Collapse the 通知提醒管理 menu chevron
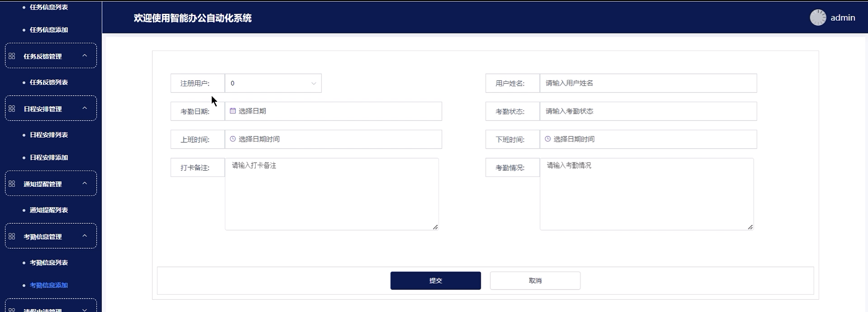The height and width of the screenshot is (312, 868). click(x=85, y=183)
